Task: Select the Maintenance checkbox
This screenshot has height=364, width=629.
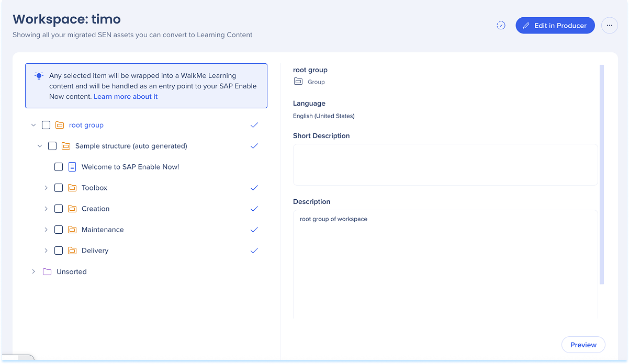Action: point(59,230)
